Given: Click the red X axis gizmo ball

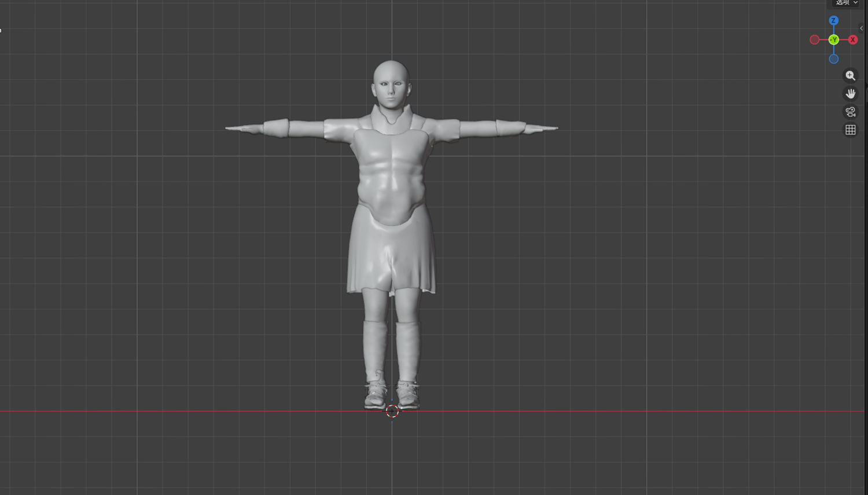Looking at the screenshot, I should click(x=853, y=40).
